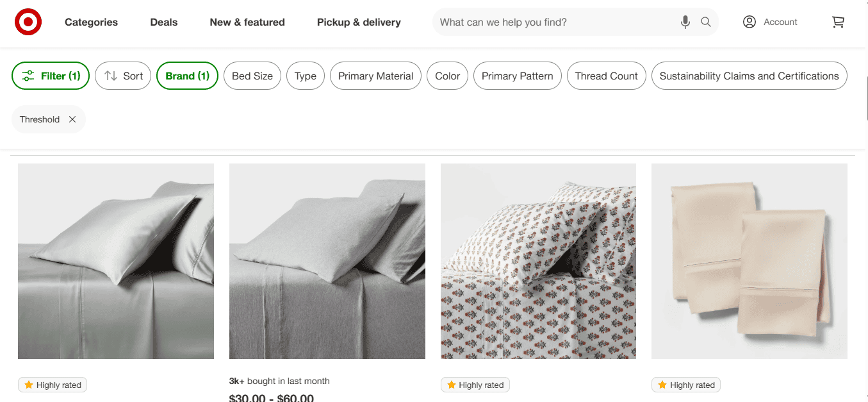Image resolution: width=868 pixels, height=402 pixels.
Task: Open the Deals menu
Action: click(164, 22)
